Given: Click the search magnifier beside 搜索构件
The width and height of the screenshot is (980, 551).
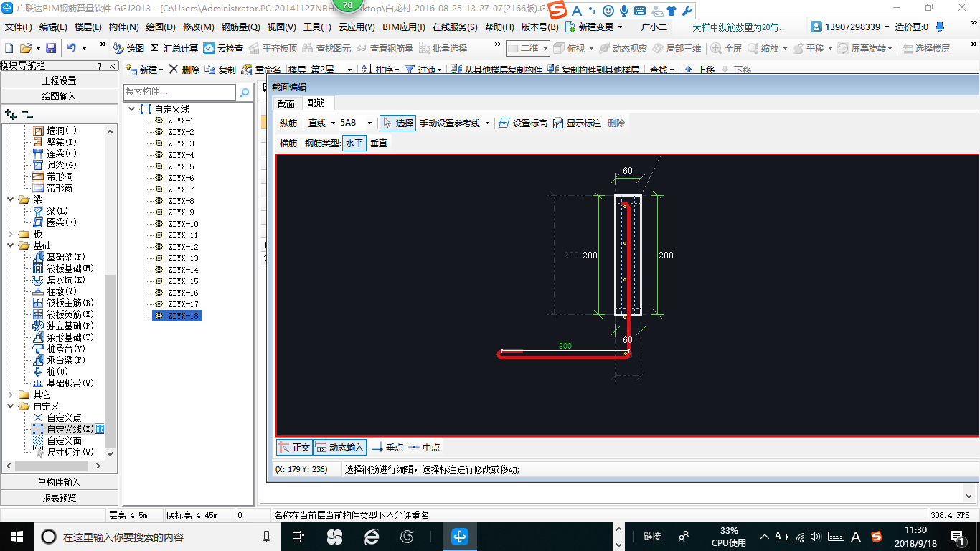Looking at the screenshot, I should click(x=244, y=92).
